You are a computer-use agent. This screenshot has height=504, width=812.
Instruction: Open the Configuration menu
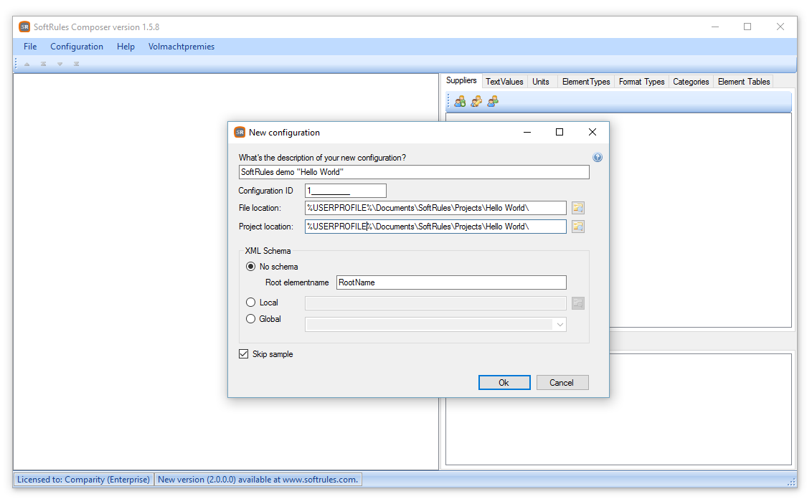(77, 47)
